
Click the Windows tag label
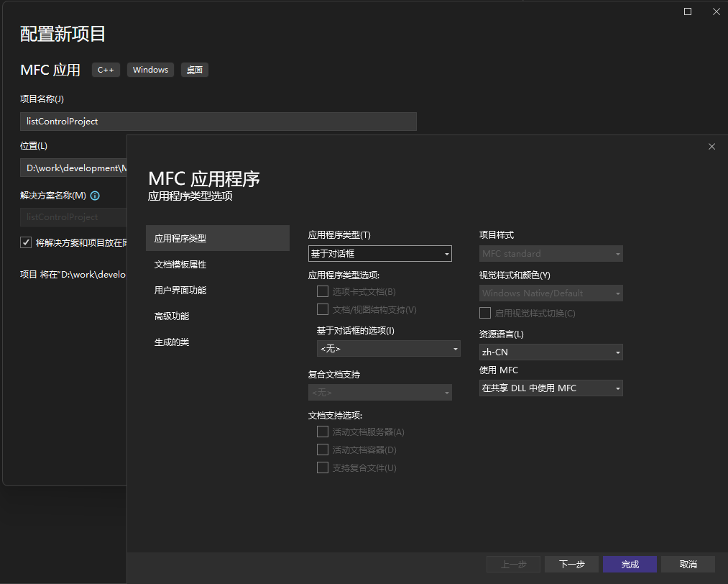pyautogui.click(x=150, y=70)
